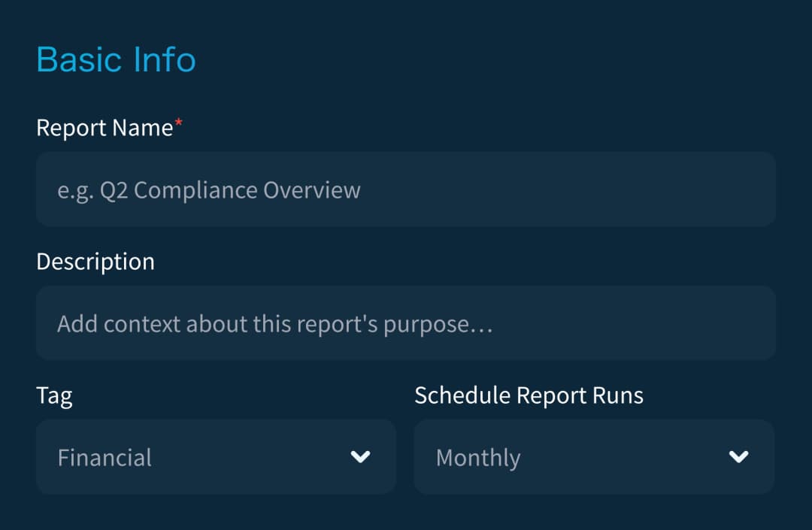The width and height of the screenshot is (812, 530).
Task: Click the Report Name label
Action: point(105,128)
